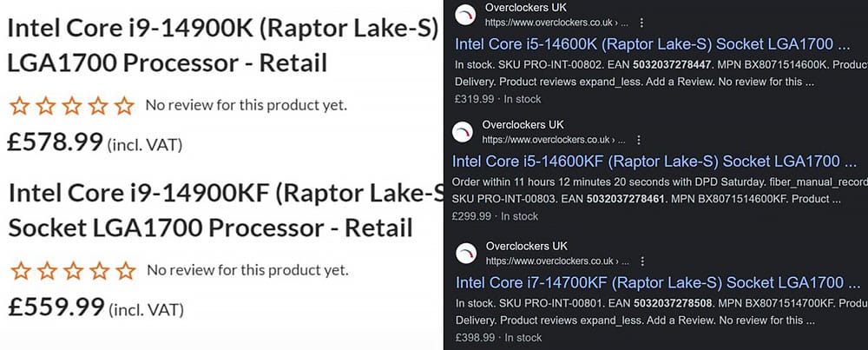Screen dimensions: 868x350
Task: Open the Intel Core i9-14900KF product title
Action: click(226, 210)
